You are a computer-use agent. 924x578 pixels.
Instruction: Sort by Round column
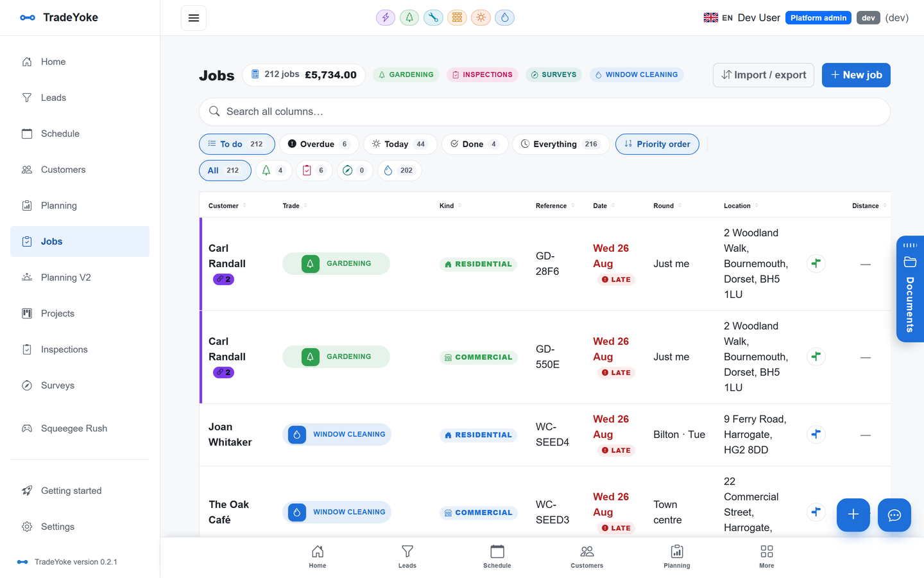[x=667, y=206]
